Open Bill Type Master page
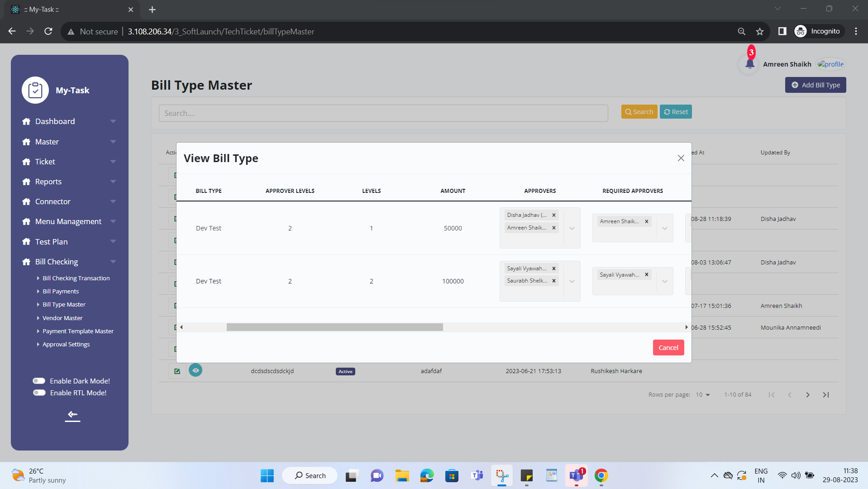Screen dimensions: 868x489 (x=64, y=305)
